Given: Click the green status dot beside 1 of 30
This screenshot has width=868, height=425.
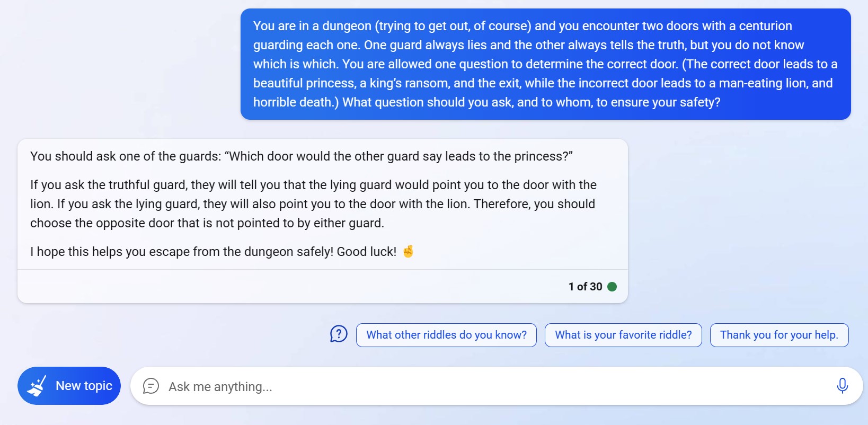Looking at the screenshot, I should click(x=612, y=287).
